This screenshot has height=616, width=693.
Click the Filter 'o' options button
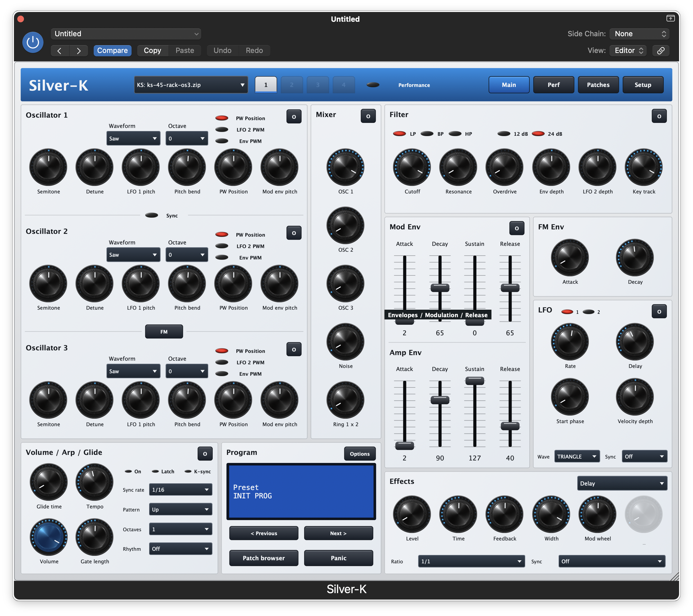(x=659, y=116)
